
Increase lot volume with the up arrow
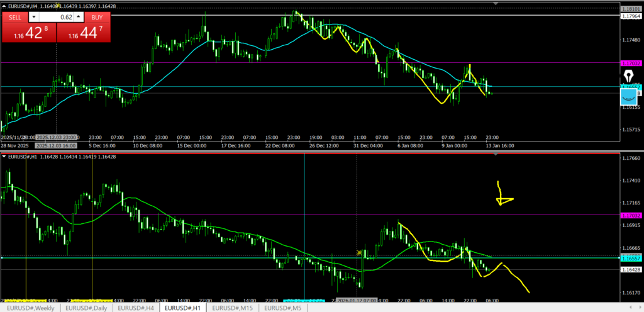79,18
